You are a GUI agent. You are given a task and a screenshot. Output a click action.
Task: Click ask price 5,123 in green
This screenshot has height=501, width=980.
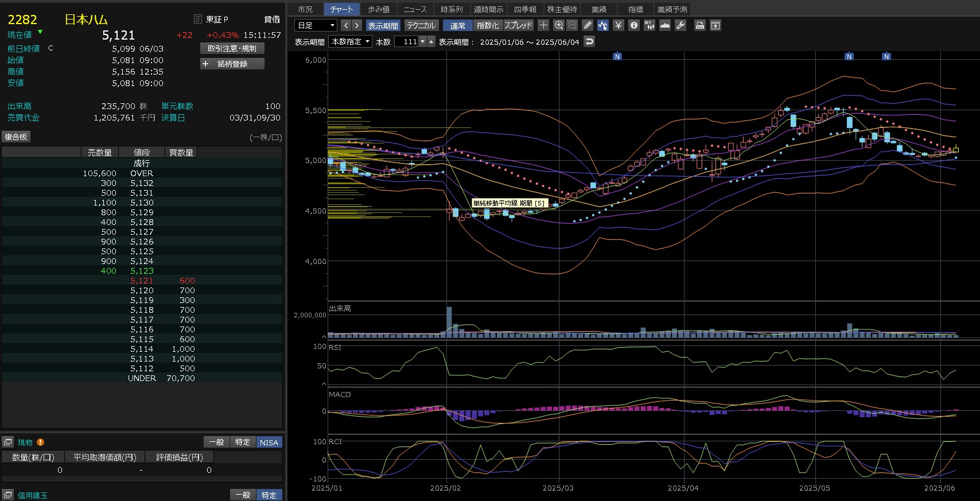(142, 271)
